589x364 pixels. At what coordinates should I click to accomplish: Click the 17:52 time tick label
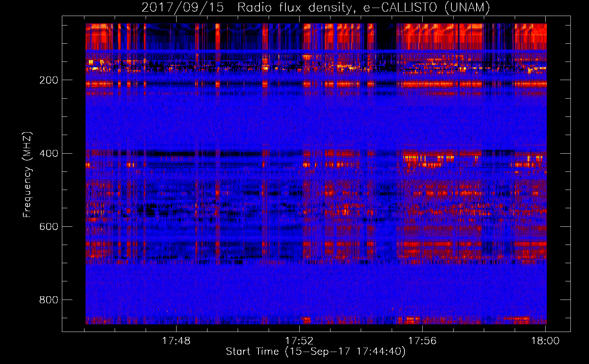(299, 341)
